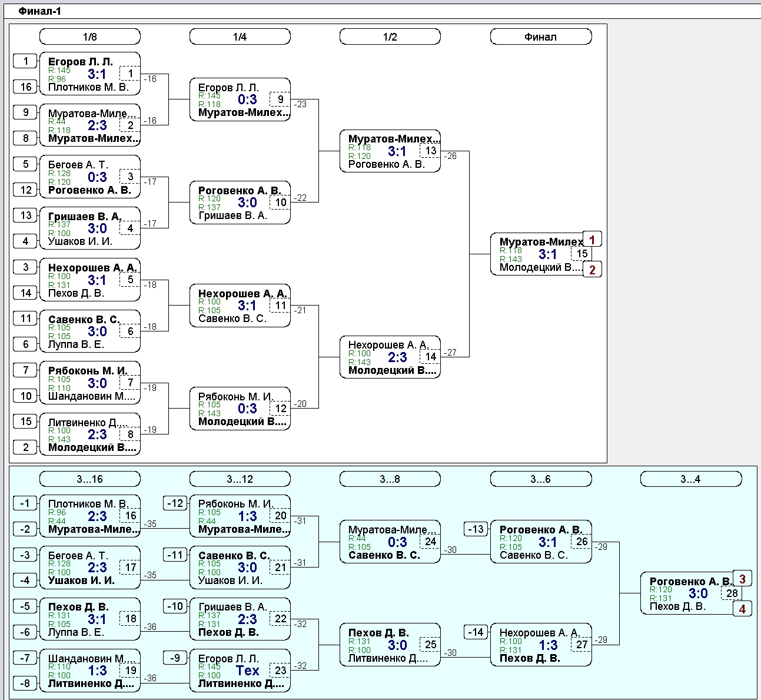Select the -9 loser slot beside Егоров
761x700 pixels.
(175, 658)
